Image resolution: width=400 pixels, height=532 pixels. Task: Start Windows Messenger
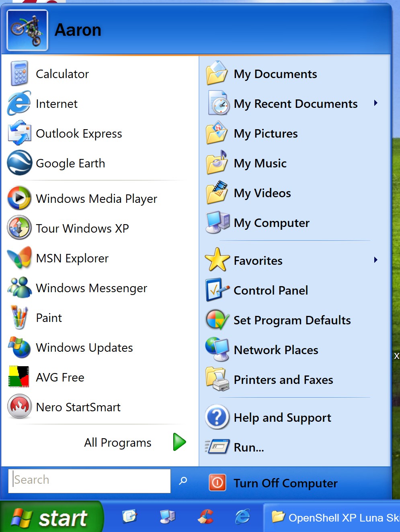pos(91,288)
